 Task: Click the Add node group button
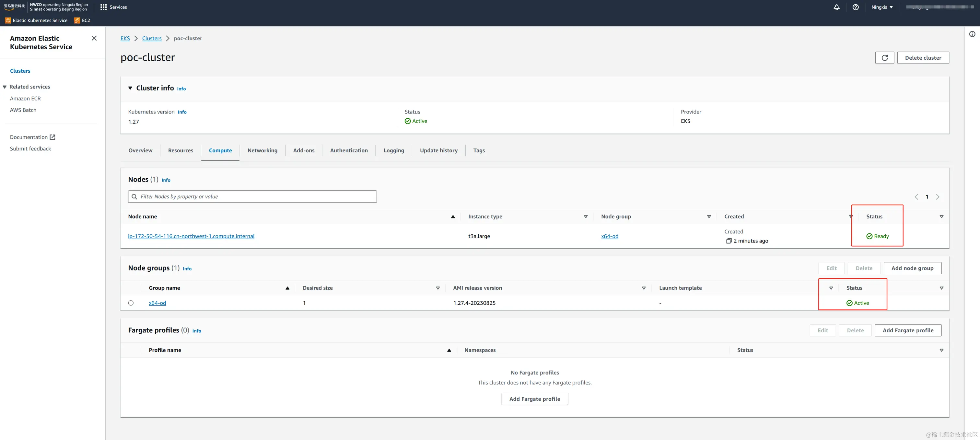tap(912, 268)
